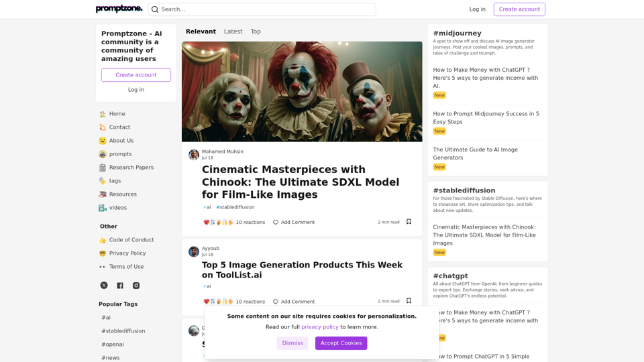644x362 pixels.
Task: Open the X (Twitter) social icon
Action: (104, 286)
